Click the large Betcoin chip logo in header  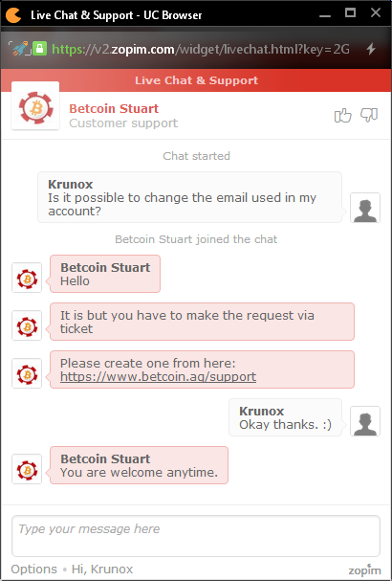coord(35,106)
